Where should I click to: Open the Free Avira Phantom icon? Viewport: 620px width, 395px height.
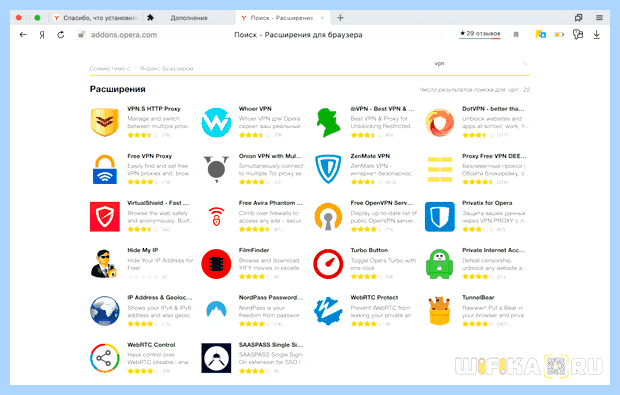[216, 217]
